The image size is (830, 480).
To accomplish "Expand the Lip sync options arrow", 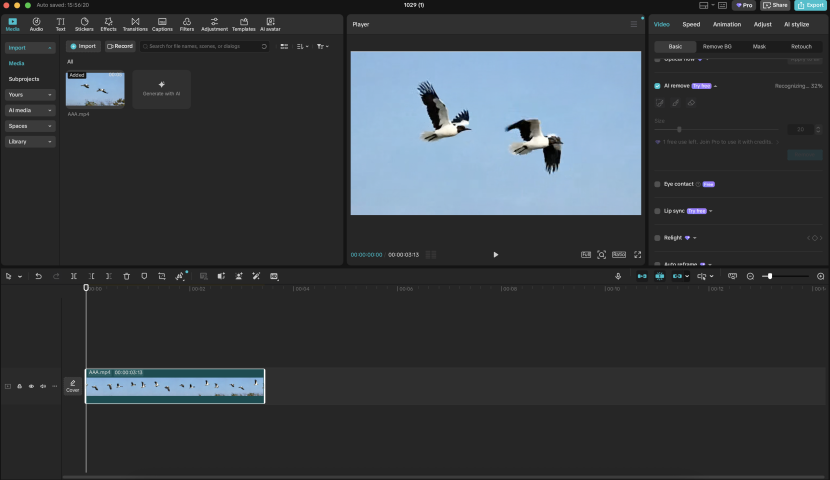I will (x=710, y=211).
